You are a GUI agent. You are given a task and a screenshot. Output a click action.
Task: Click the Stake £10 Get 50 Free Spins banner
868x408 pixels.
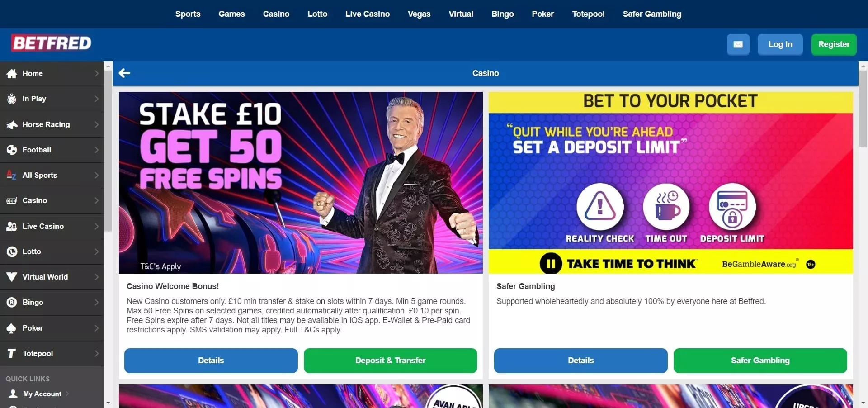point(301,183)
